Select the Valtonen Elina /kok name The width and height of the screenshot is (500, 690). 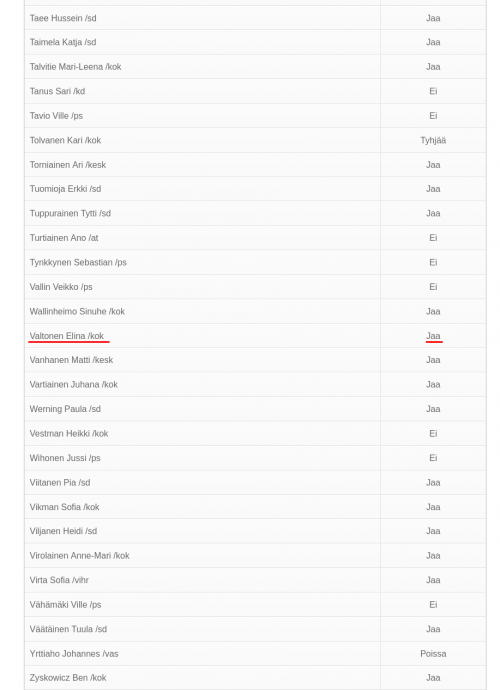67,336
